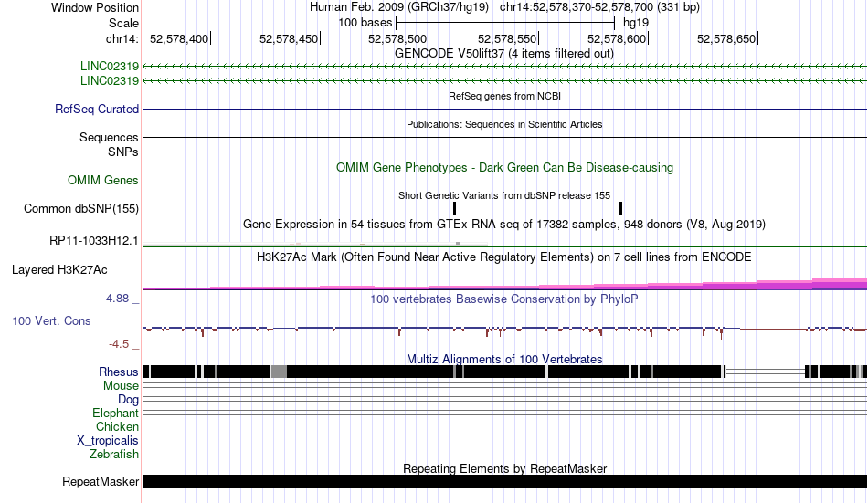The image size is (868, 503).
Task: Click the OMIM Genes track label
Action: 102,181
